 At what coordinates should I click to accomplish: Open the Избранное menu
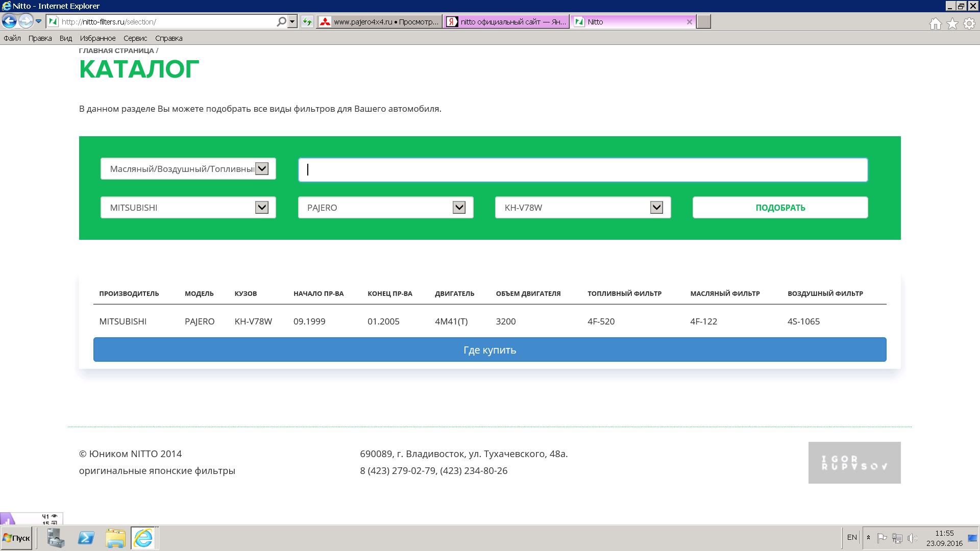[97, 38]
